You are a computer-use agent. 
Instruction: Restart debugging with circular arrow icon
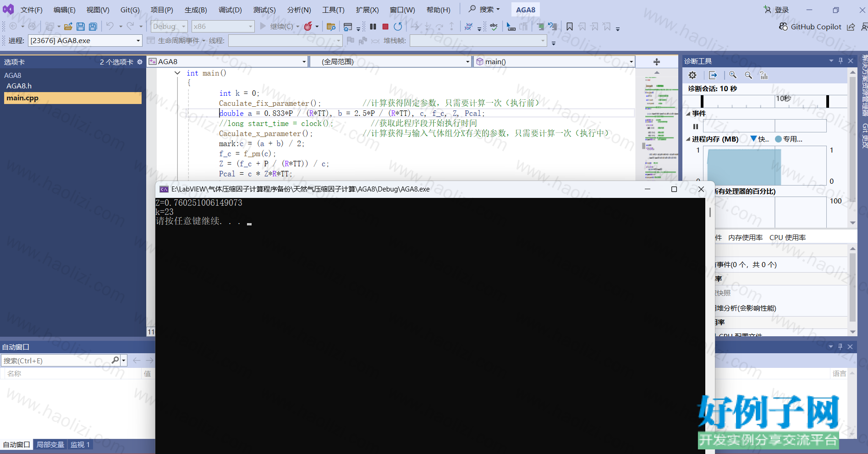pyautogui.click(x=398, y=27)
